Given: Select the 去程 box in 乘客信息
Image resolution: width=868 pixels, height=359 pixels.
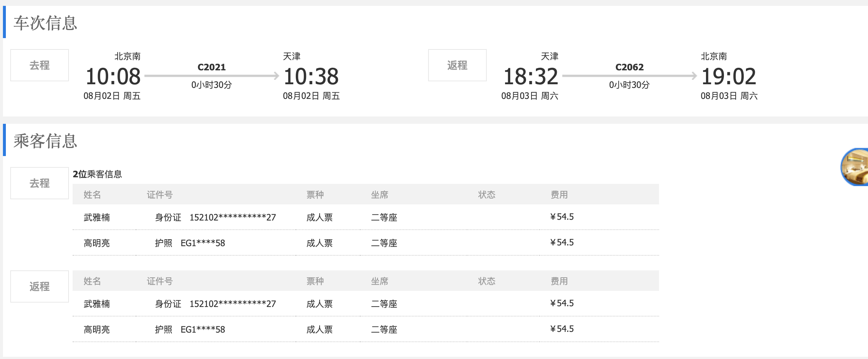Looking at the screenshot, I should tap(40, 183).
